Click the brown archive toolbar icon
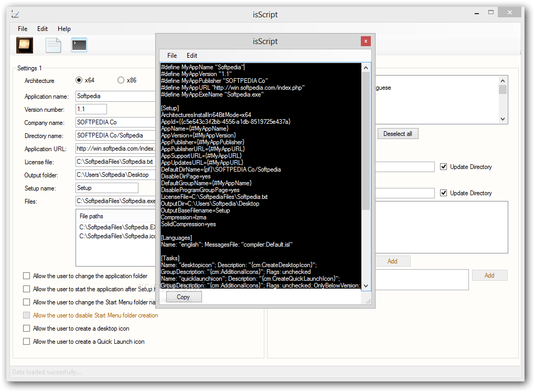Viewport: 535px width, 392px height. 25,45
